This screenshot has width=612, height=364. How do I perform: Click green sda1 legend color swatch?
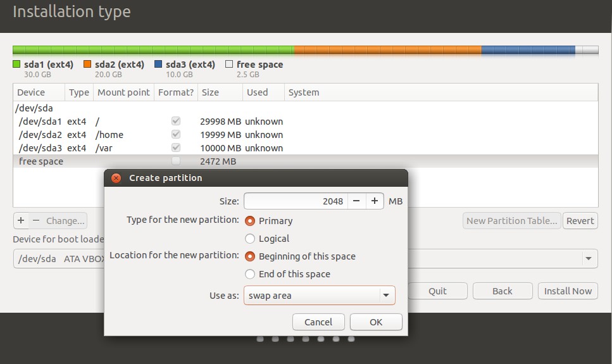click(16, 64)
